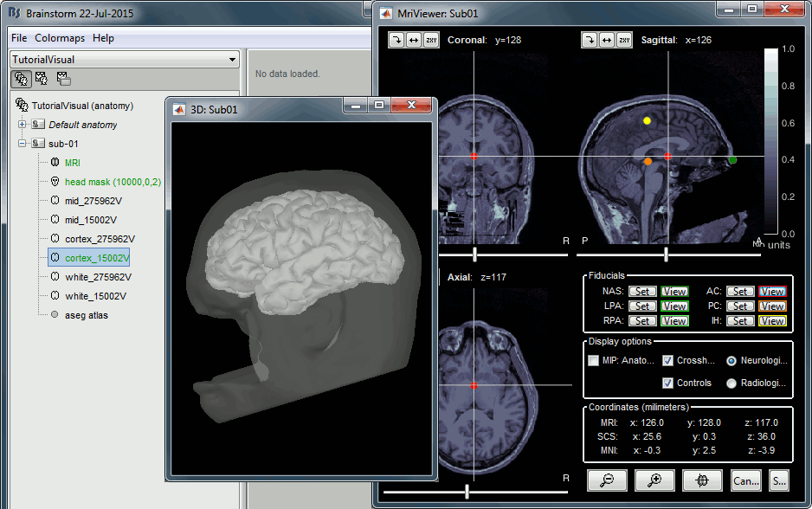The image size is (812, 509).
Task: Rotate the Coronal view with rotate icon
Action: (396, 40)
